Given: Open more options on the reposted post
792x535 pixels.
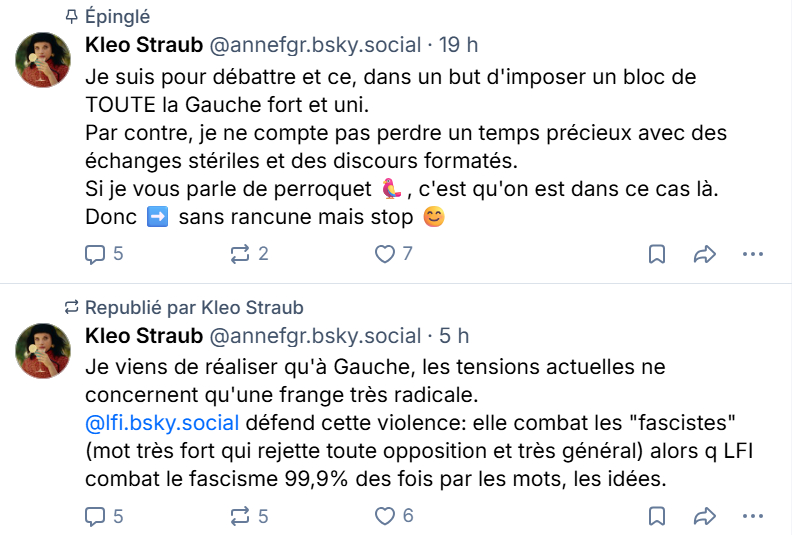Looking at the screenshot, I should [x=752, y=516].
